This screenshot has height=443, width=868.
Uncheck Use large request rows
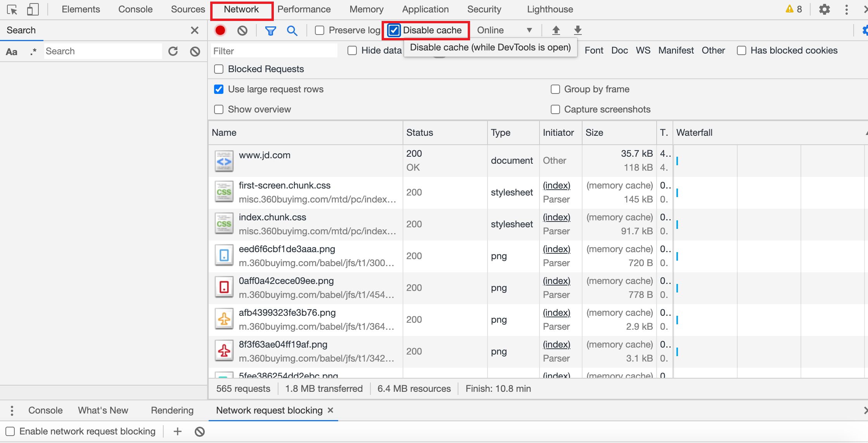pos(219,89)
